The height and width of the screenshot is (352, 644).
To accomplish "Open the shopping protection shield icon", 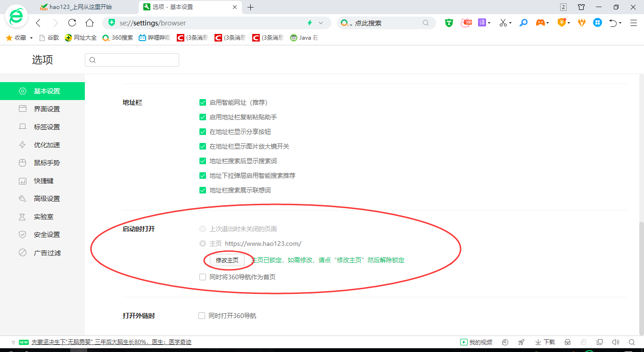I will (x=561, y=22).
